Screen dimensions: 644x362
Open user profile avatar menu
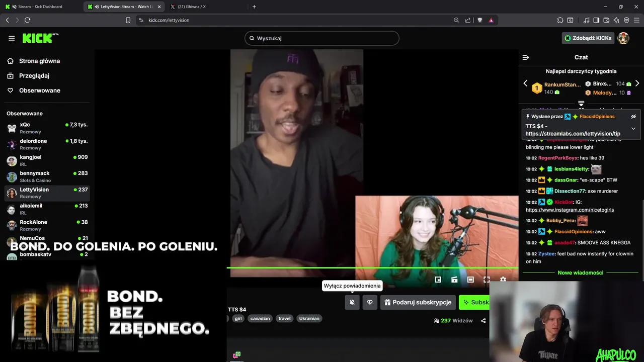coord(623,38)
